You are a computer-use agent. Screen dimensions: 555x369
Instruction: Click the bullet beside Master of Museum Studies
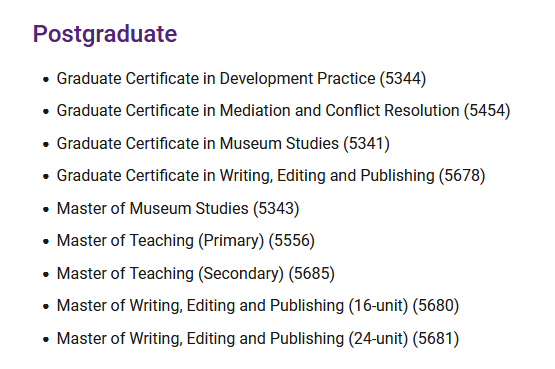(x=46, y=209)
